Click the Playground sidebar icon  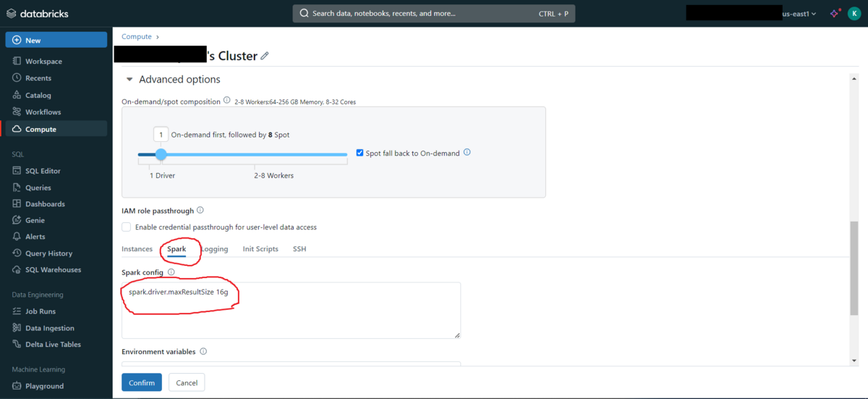click(17, 386)
